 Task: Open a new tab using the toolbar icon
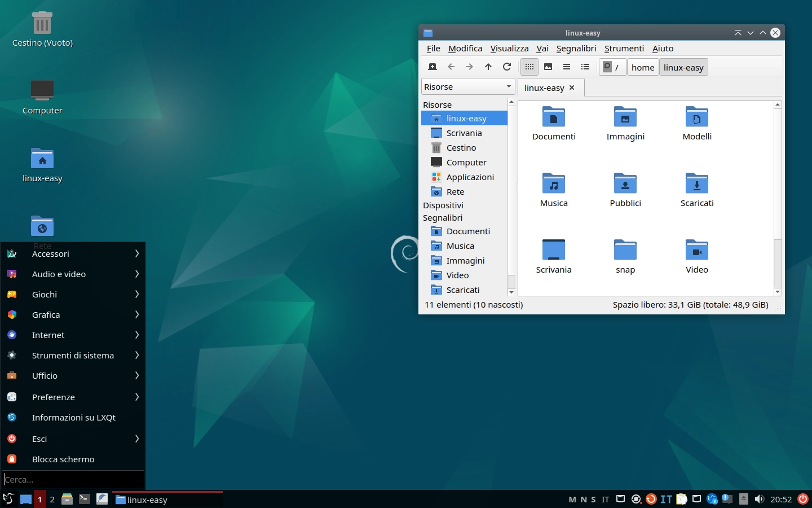point(433,67)
